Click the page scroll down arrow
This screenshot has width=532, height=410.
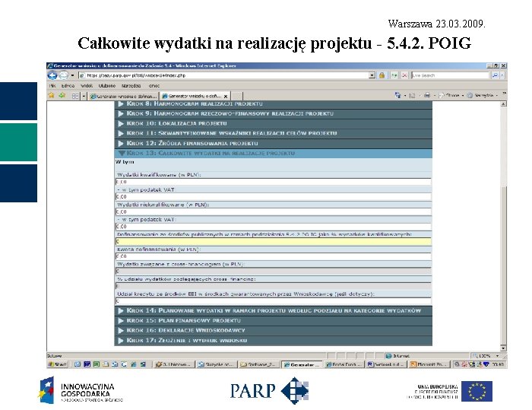point(503,348)
